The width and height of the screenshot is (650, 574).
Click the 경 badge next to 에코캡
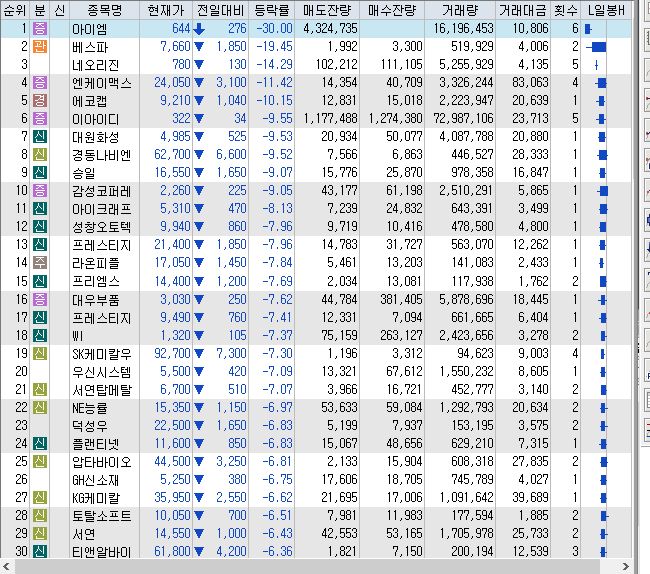[x=40, y=100]
